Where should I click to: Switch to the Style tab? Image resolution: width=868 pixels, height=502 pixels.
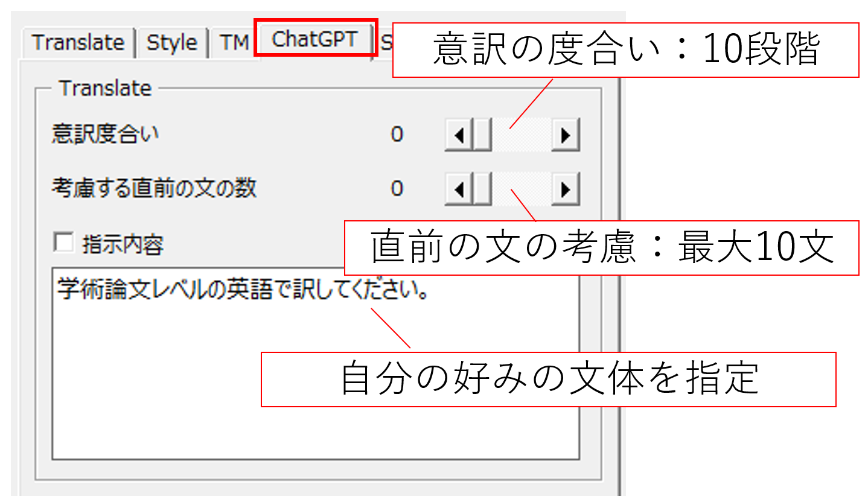point(172,43)
